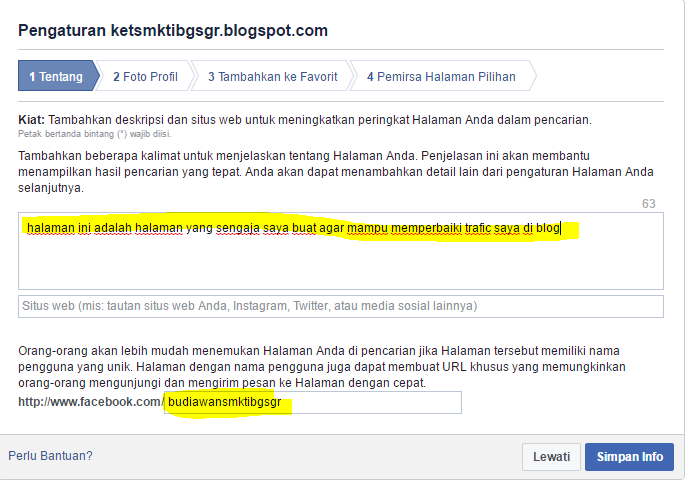The width and height of the screenshot is (691, 484).
Task: Open the Perlu Bantuan? help link
Action: coord(50,456)
